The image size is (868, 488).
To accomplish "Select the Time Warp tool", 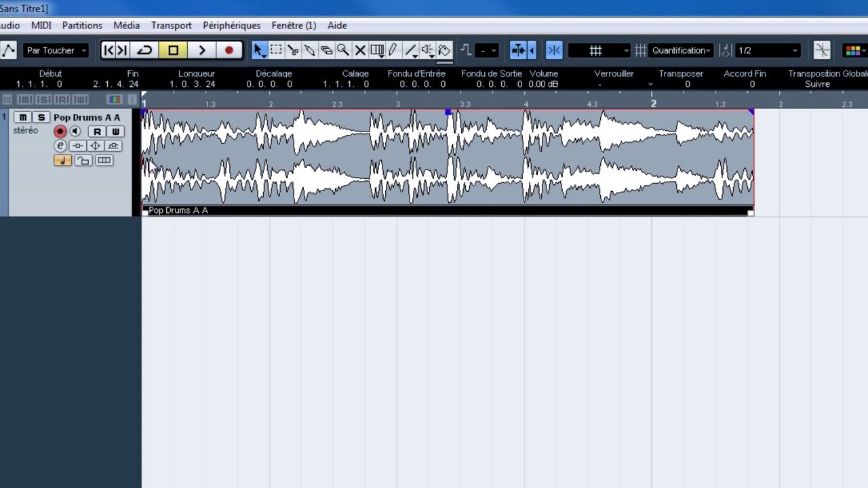I will tap(377, 50).
